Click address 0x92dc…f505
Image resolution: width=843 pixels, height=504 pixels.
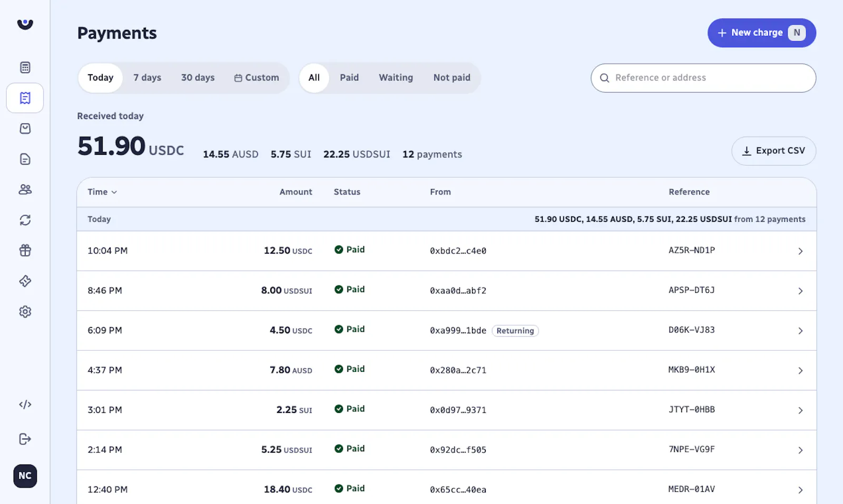coord(458,450)
